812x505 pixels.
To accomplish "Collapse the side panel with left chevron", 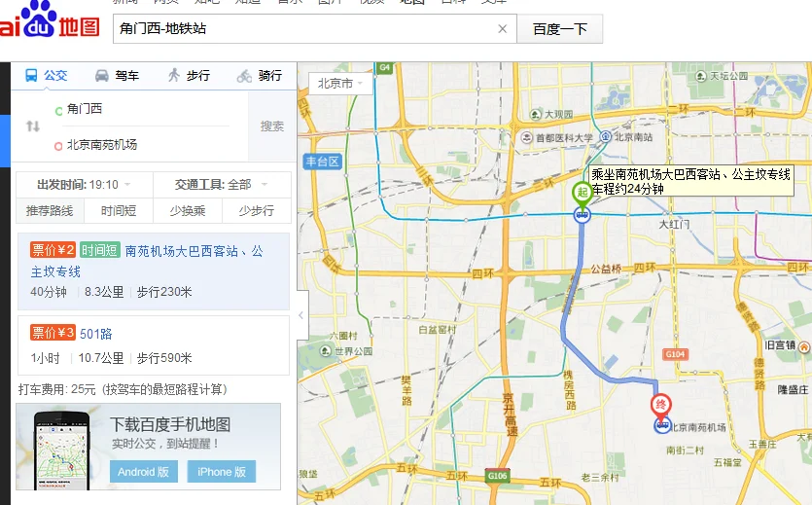I will pos(301,315).
